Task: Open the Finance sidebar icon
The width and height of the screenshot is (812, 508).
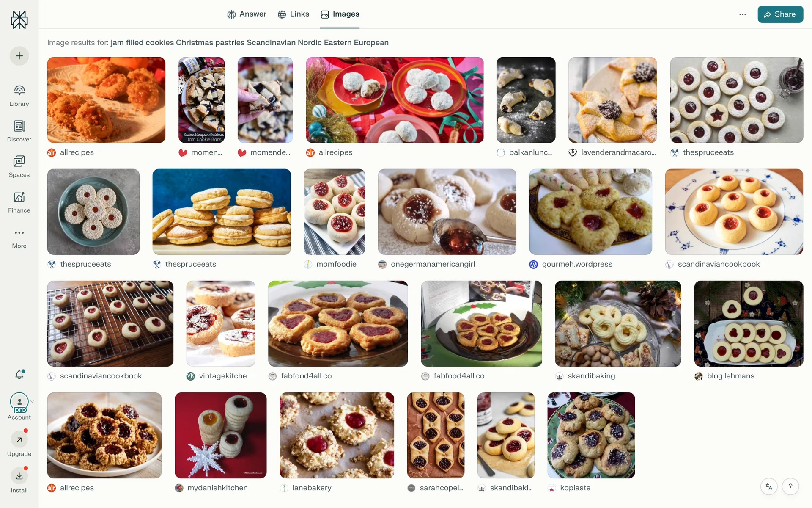Action: pos(19,197)
